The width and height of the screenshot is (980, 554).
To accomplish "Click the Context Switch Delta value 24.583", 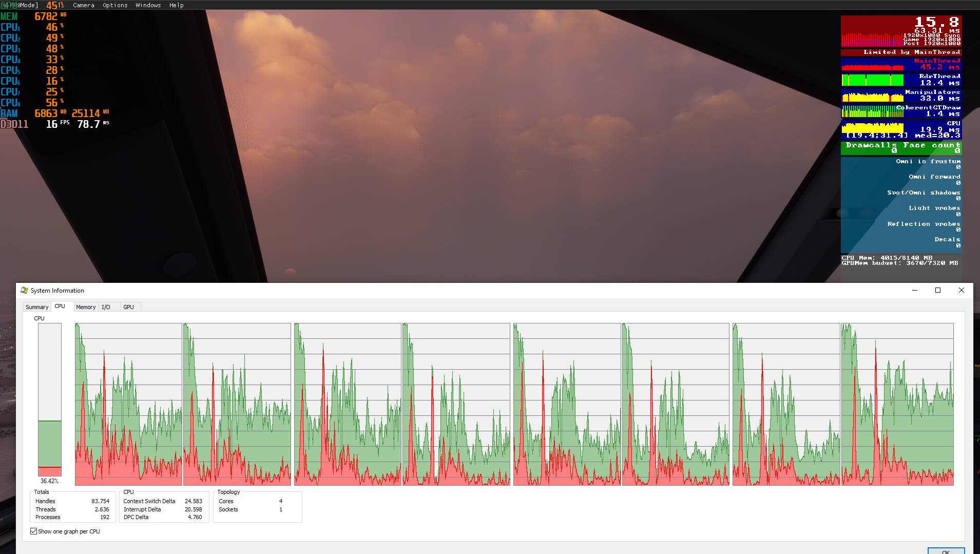I will pyautogui.click(x=194, y=501).
